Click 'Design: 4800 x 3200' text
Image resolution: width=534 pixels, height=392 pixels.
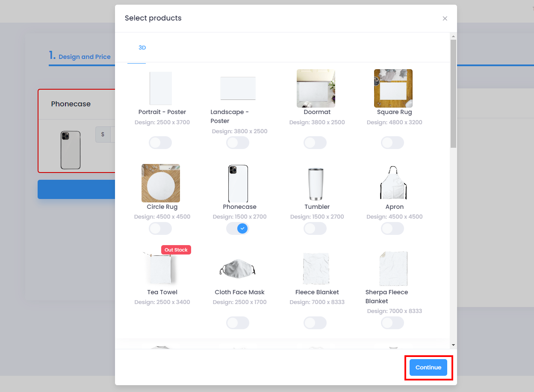(394, 122)
